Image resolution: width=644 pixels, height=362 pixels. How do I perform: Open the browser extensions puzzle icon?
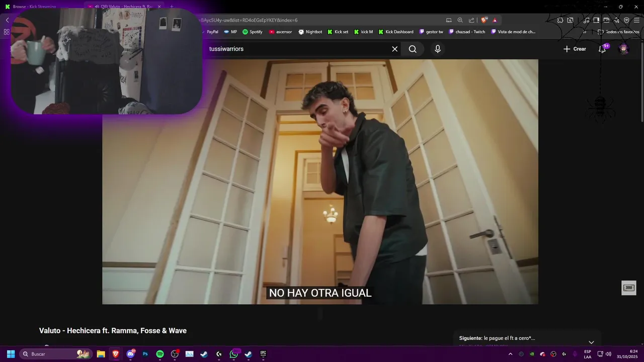560,20
